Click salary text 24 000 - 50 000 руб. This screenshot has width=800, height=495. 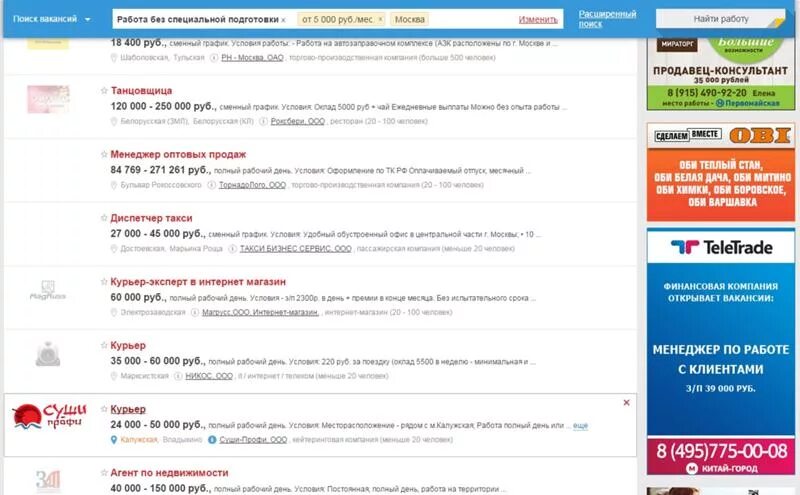pos(158,425)
